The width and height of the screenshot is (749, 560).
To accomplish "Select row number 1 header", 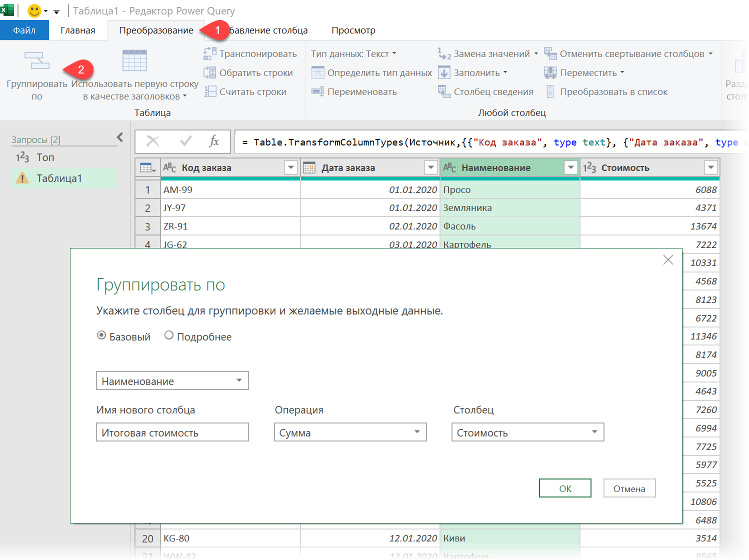I will point(147,190).
